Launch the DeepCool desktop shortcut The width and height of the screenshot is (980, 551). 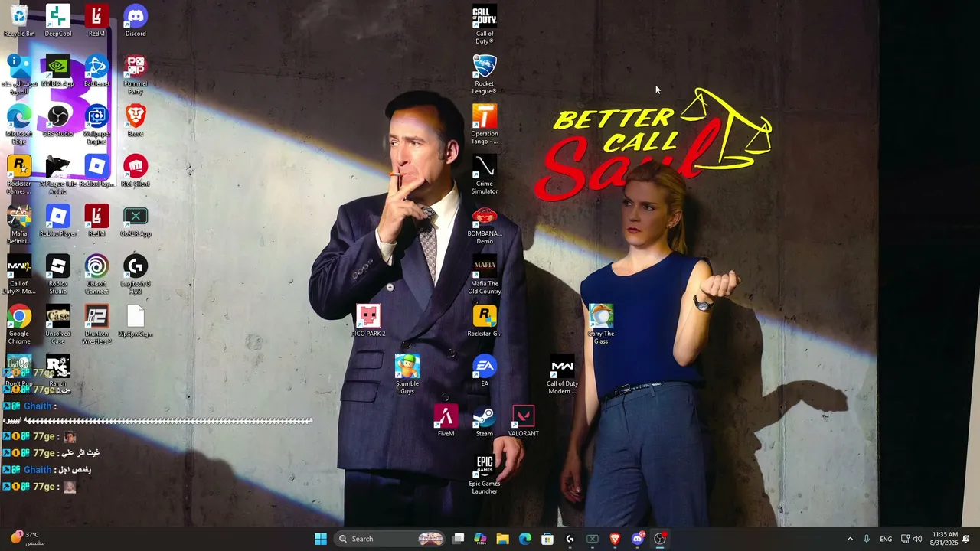(x=58, y=21)
